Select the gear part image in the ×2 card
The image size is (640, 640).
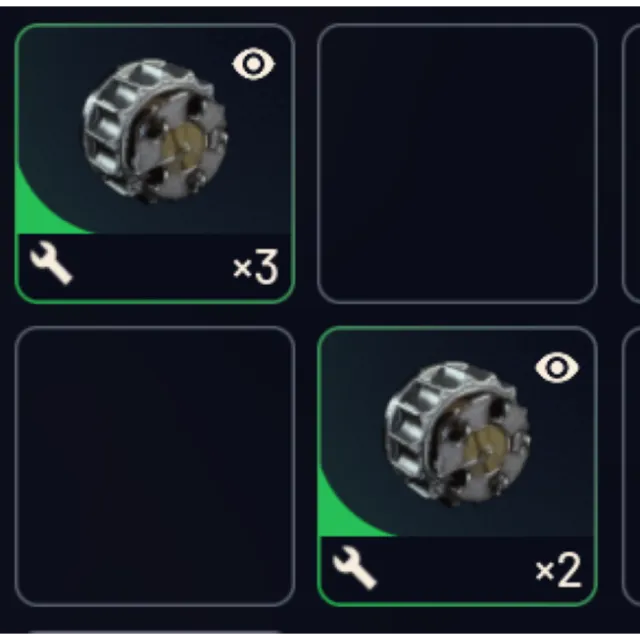coord(458,435)
